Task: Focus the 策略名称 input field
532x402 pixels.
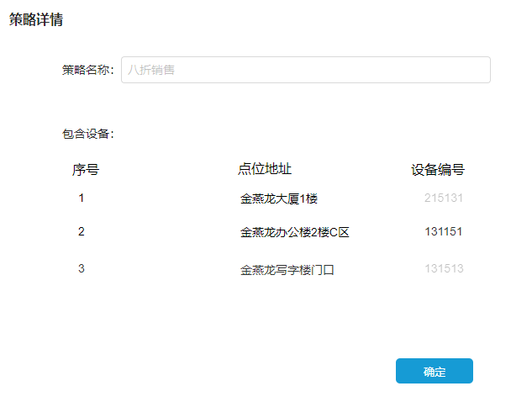Action: 306,70
